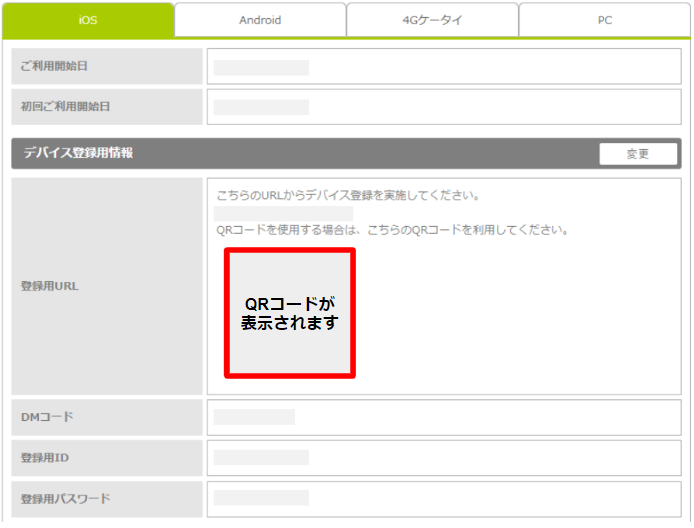Open the Android tab
694x528 pixels.
coord(260,20)
